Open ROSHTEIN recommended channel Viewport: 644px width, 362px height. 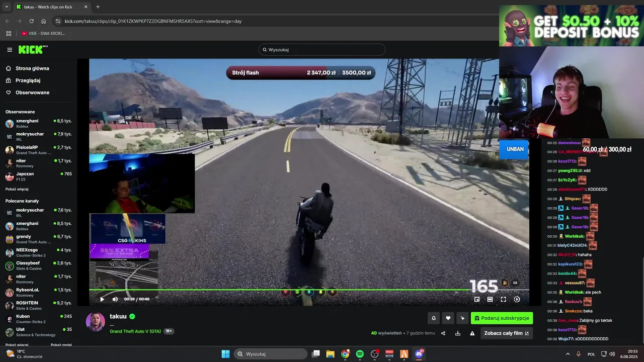pyautogui.click(x=38, y=306)
